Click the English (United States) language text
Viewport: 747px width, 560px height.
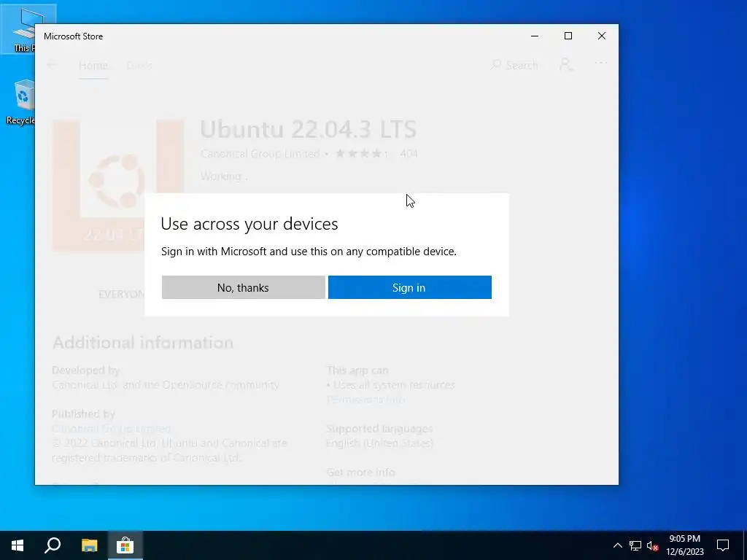coord(379,443)
